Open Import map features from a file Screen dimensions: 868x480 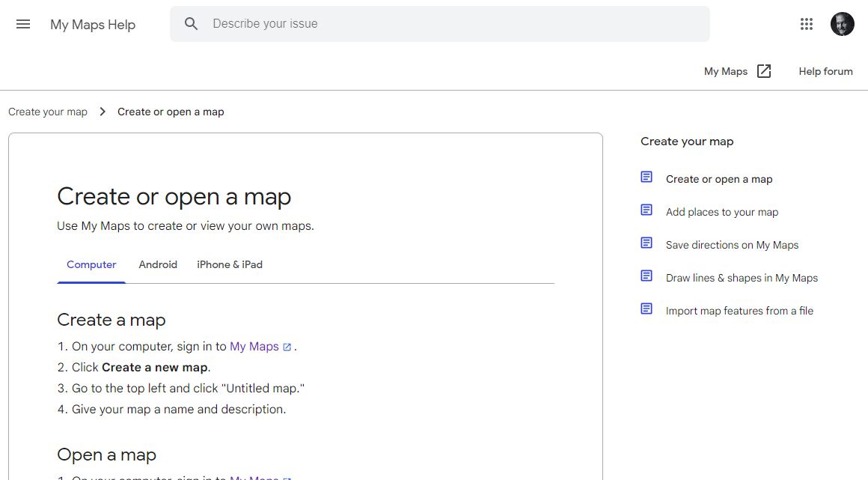coord(739,311)
